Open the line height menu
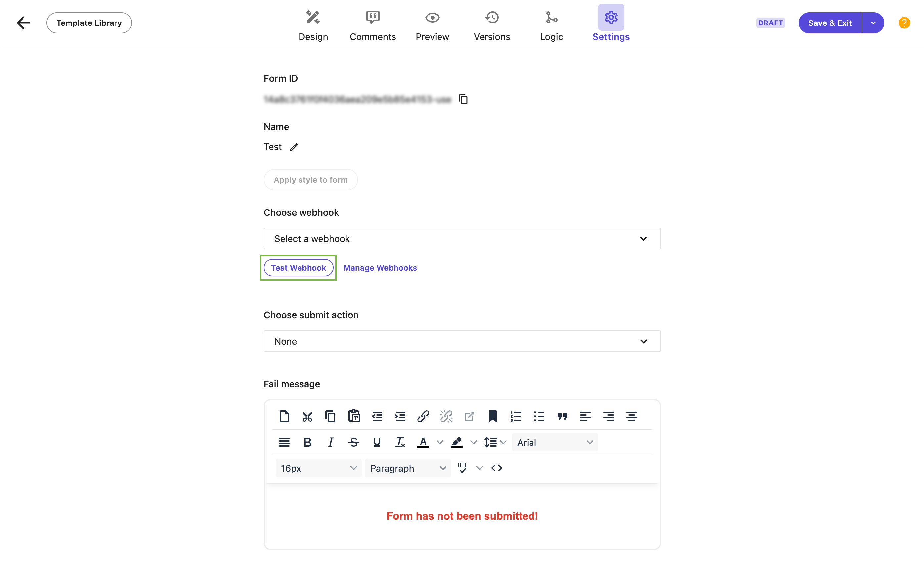The width and height of the screenshot is (924, 562). 495,442
